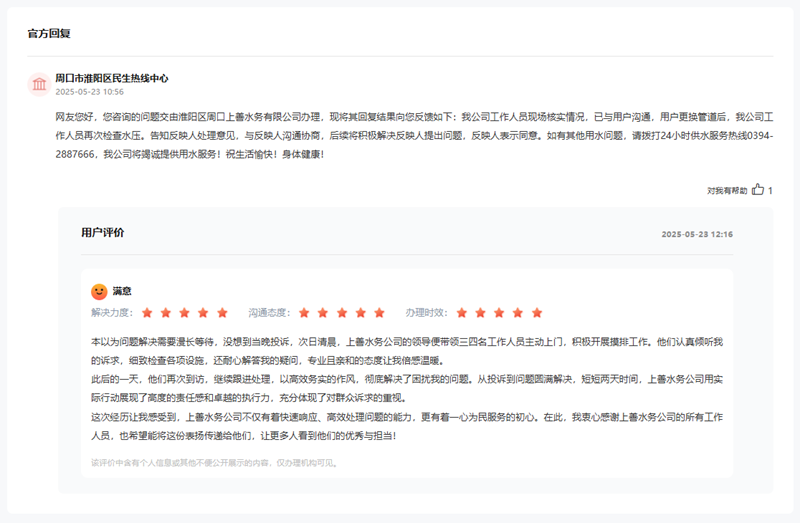
Task: Click the privacy notice starting 该评价中含有个人信息
Action: pyautogui.click(x=214, y=463)
